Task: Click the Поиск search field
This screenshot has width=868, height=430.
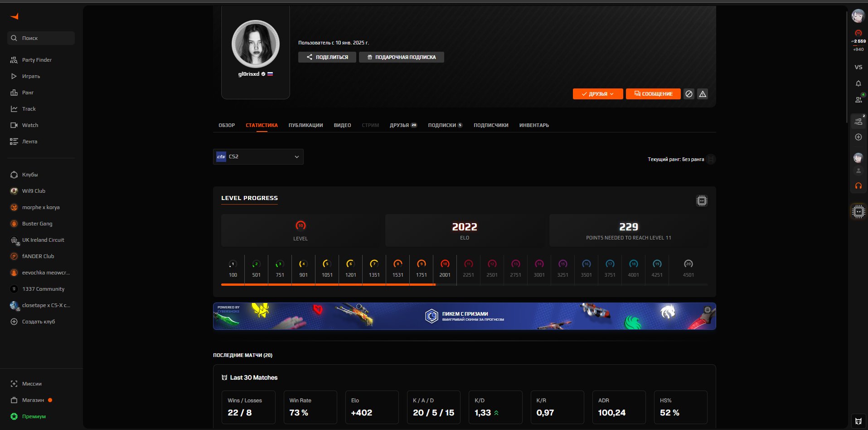Action: coord(41,38)
